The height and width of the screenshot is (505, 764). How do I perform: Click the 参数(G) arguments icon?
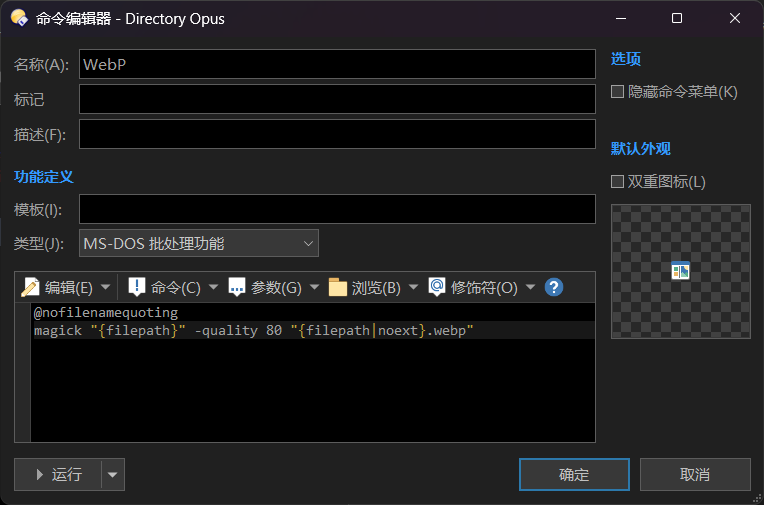coord(237,288)
